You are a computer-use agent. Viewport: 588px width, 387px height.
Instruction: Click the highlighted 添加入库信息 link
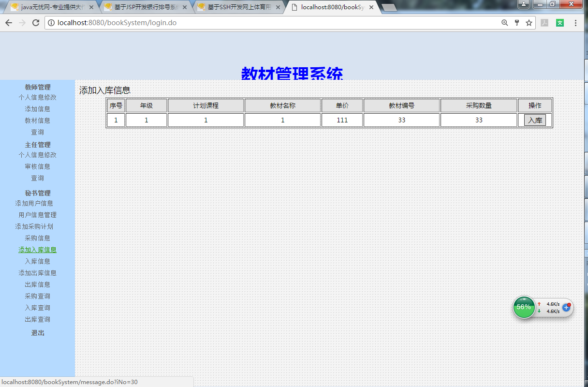38,250
